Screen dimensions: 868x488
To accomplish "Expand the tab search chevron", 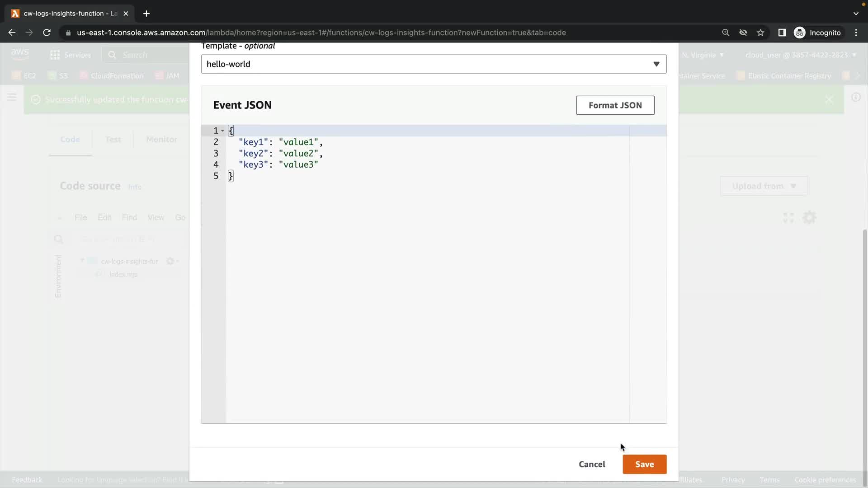I will coord(855,14).
